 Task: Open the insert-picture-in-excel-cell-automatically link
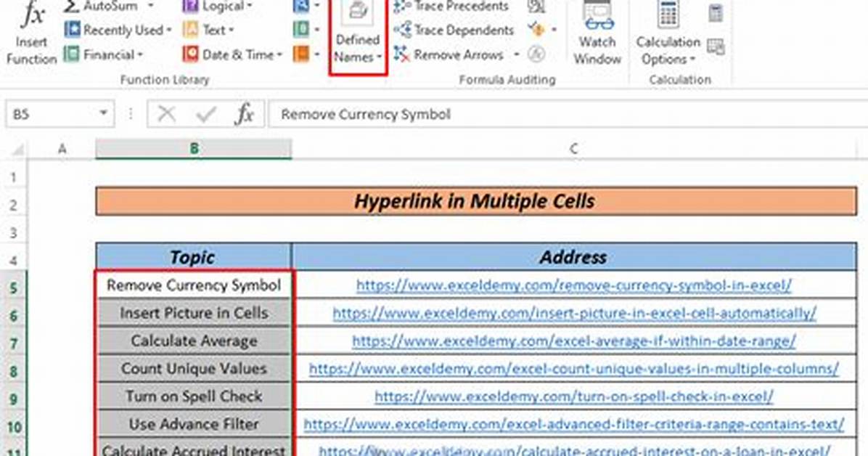(574, 313)
